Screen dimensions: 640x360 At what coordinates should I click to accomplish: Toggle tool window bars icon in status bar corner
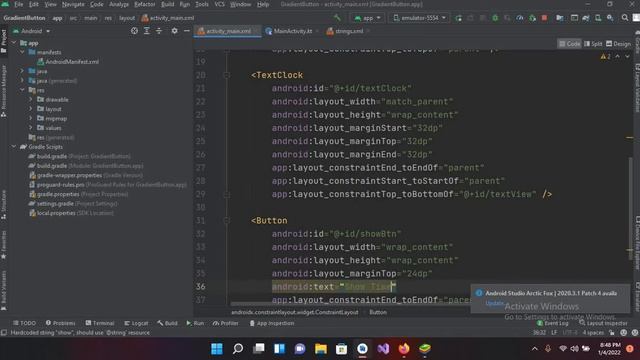(4, 333)
